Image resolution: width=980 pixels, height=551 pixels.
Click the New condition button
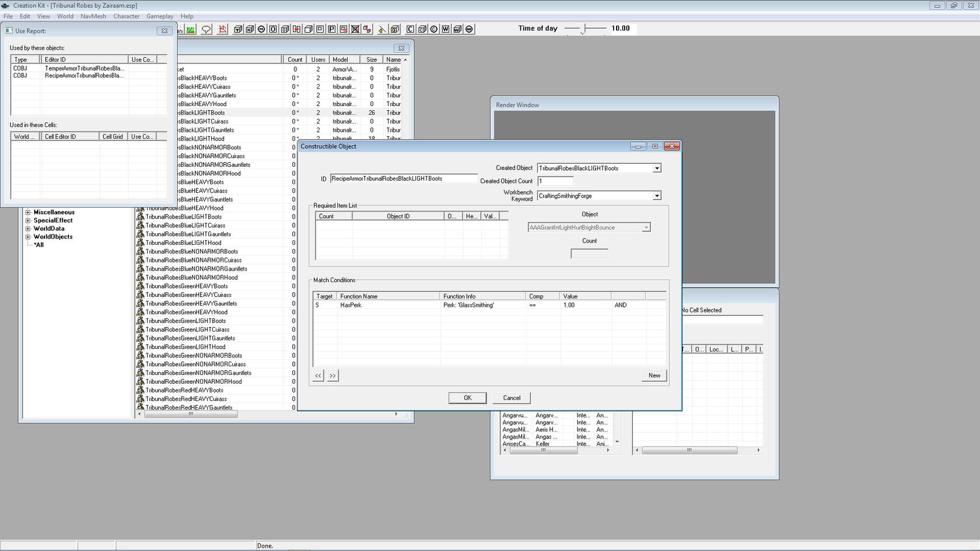(x=654, y=375)
